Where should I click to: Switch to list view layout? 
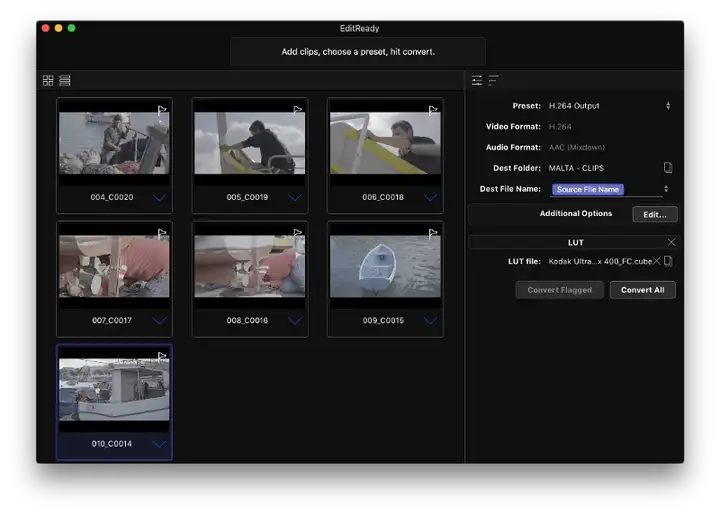(65, 80)
